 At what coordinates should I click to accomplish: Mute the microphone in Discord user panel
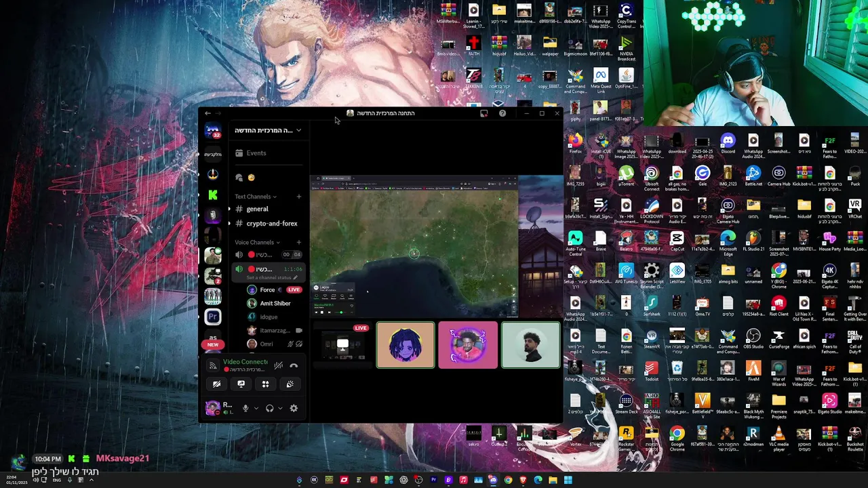pyautogui.click(x=245, y=408)
